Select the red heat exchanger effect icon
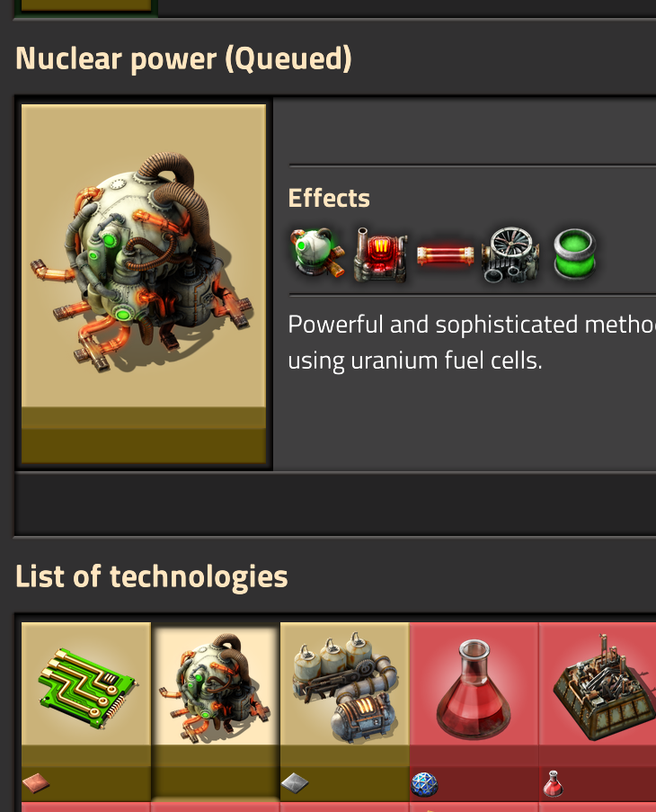Viewport: 656px width, 812px height. [x=381, y=254]
